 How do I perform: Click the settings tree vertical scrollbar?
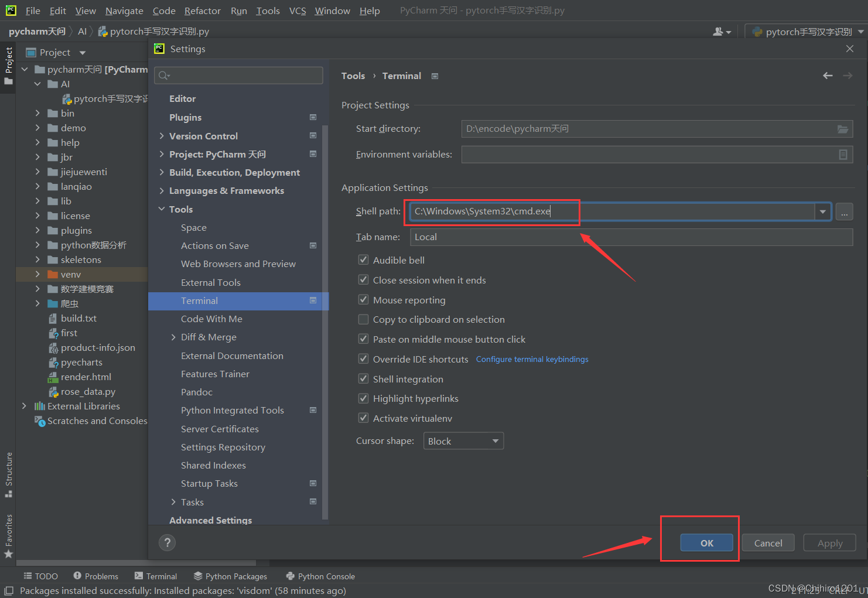(x=325, y=322)
